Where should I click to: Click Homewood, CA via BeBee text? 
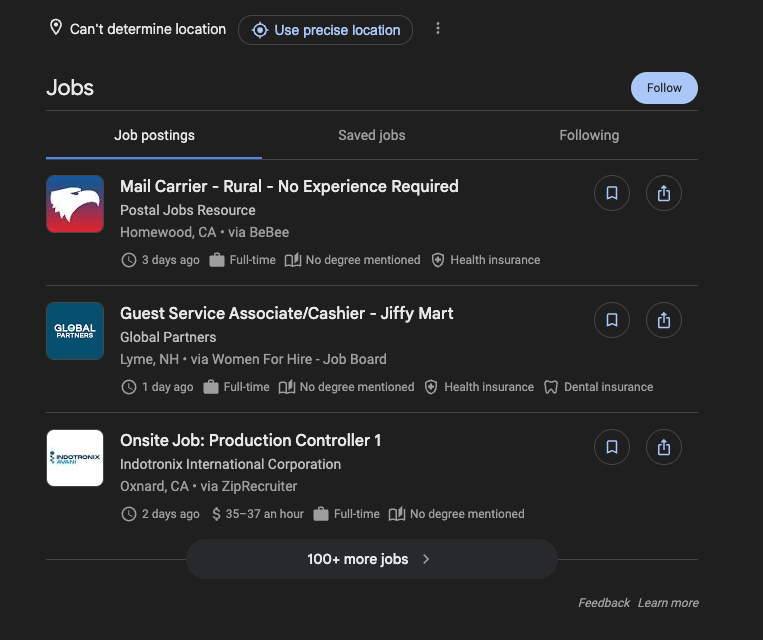204,233
